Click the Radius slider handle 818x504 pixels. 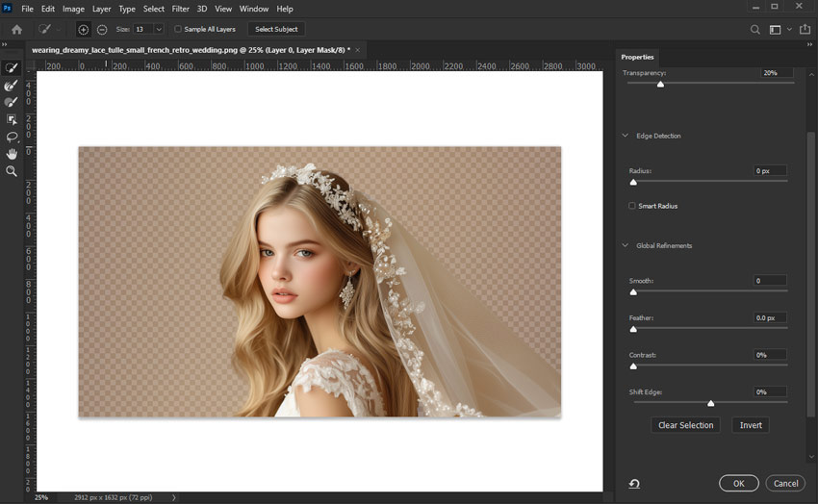pos(633,182)
